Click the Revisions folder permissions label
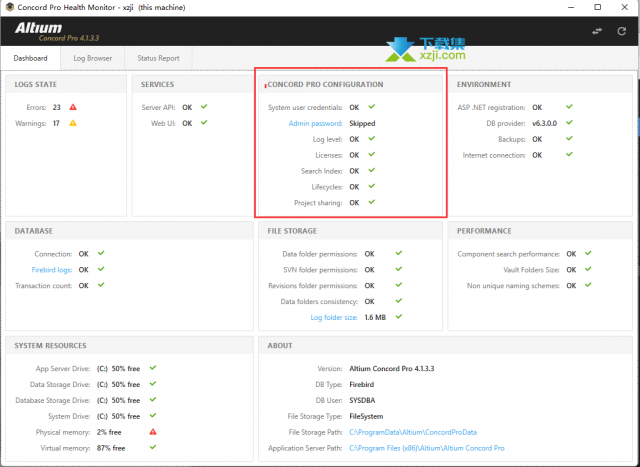This screenshot has width=640, height=467. pos(313,286)
